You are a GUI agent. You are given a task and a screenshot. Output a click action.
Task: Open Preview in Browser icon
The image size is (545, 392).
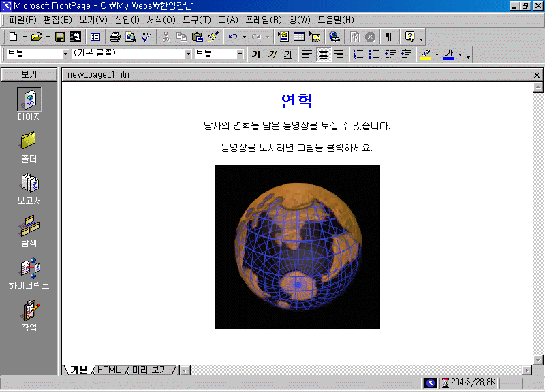pyautogui.click(x=131, y=37)
